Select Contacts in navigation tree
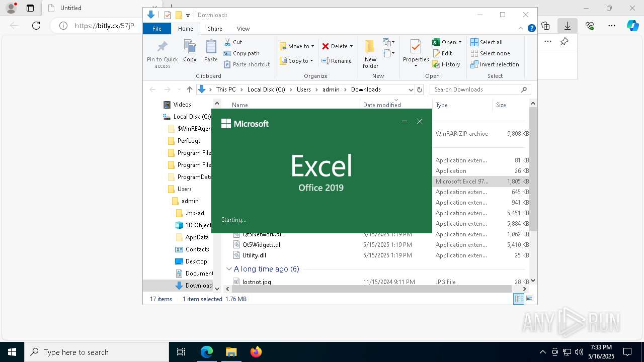Viewport: 644px width, 362px height. (x=192, y=249)
